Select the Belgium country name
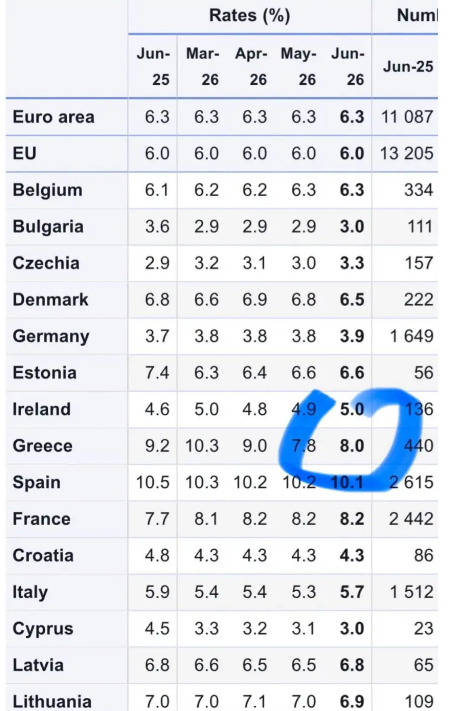Screen dimensions: 450x711 coord(48,190)
